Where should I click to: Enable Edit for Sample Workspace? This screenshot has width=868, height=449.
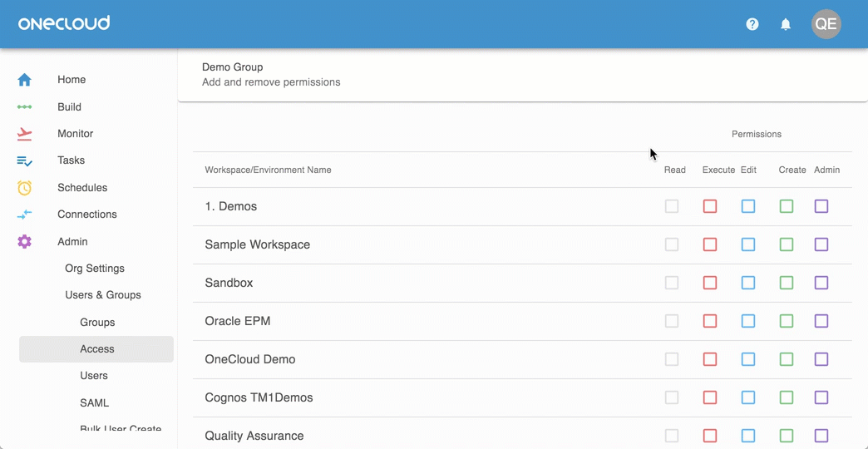tap(748, 244)
